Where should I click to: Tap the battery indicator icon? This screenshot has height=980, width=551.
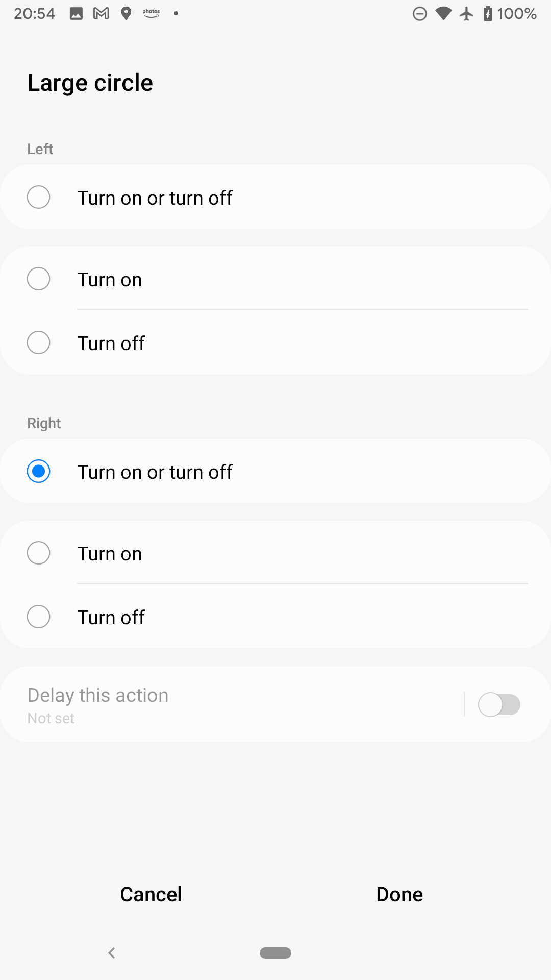[488, 14]
